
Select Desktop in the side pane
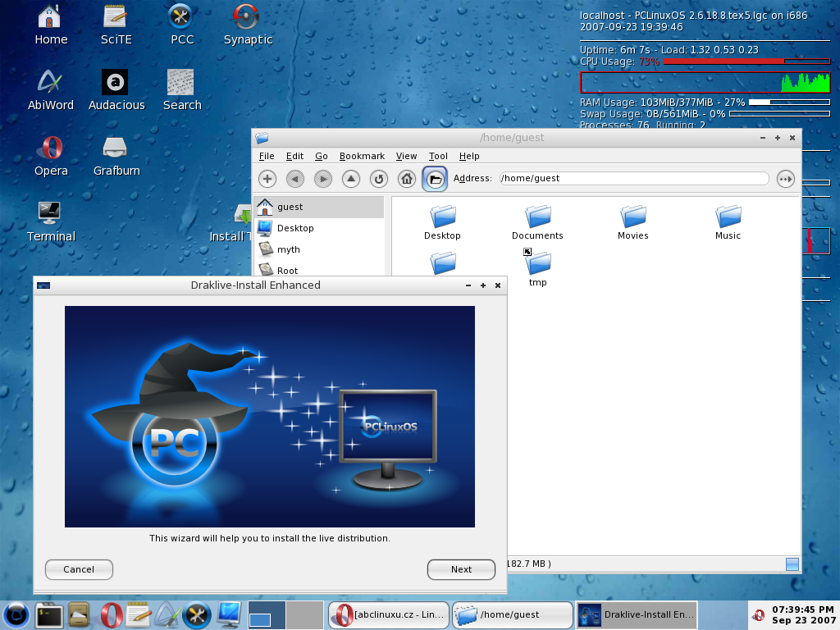coord(319,228)
